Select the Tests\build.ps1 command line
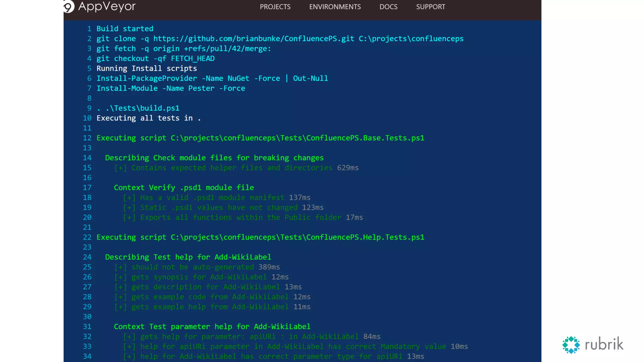This screenshot has width=644, height=362. click(x=138, y=108)
